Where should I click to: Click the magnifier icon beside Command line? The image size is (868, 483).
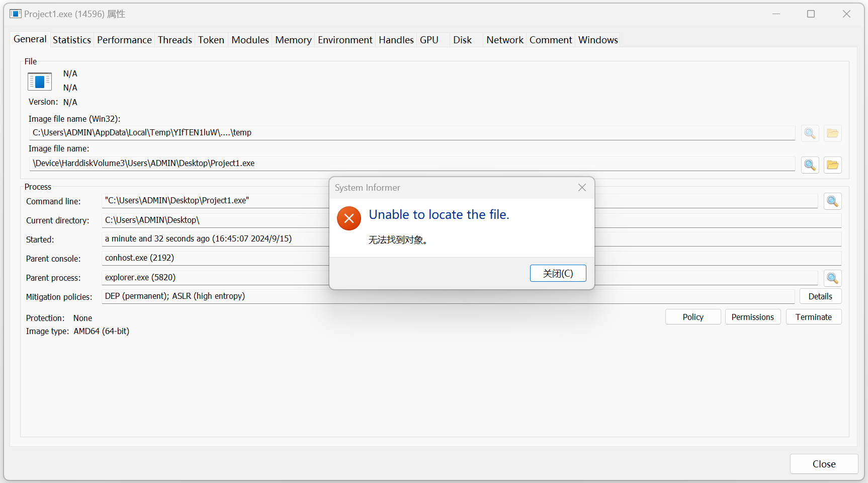click(x=832, y=201)
